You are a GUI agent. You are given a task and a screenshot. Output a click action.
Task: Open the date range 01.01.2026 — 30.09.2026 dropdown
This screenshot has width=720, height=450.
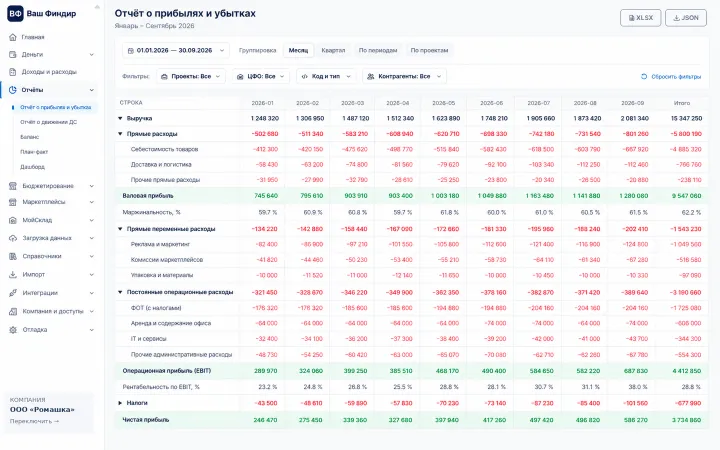(176, 51)
